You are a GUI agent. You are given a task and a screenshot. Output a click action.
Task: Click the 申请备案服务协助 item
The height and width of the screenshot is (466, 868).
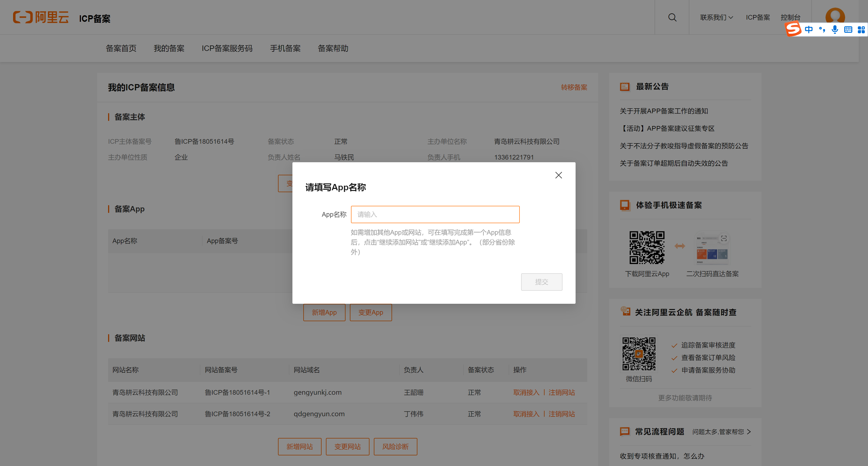click(708, 370)
